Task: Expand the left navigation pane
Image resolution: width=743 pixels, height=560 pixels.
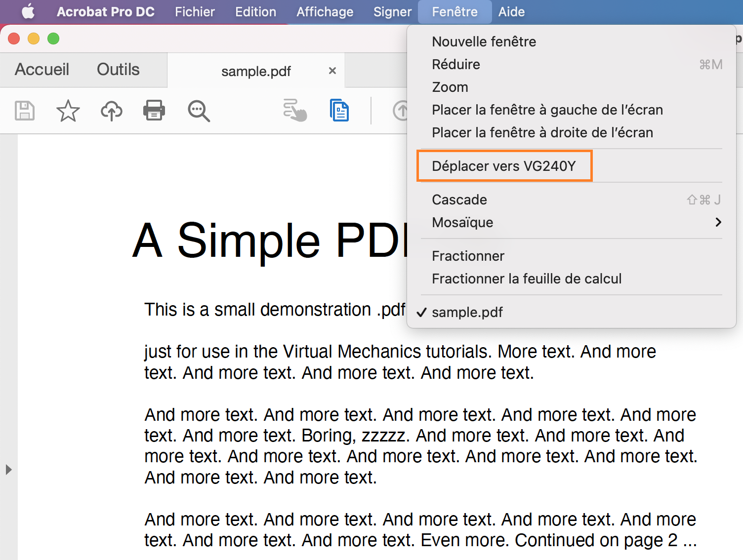Action: coord(8,469)
